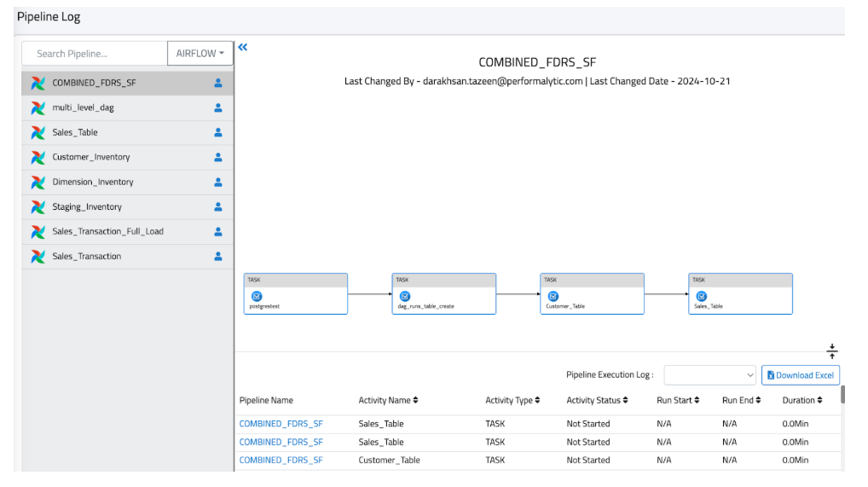Image resolution: width=868 pixels, height=487 pixels.
Task: Click the Customer_Table task node icon
Action: point(553,297)
